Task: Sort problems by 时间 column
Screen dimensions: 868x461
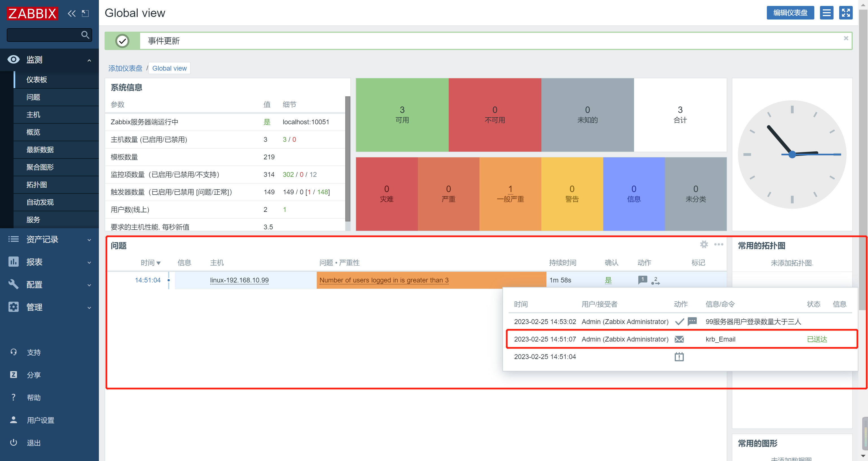Action: click(151, 262)
